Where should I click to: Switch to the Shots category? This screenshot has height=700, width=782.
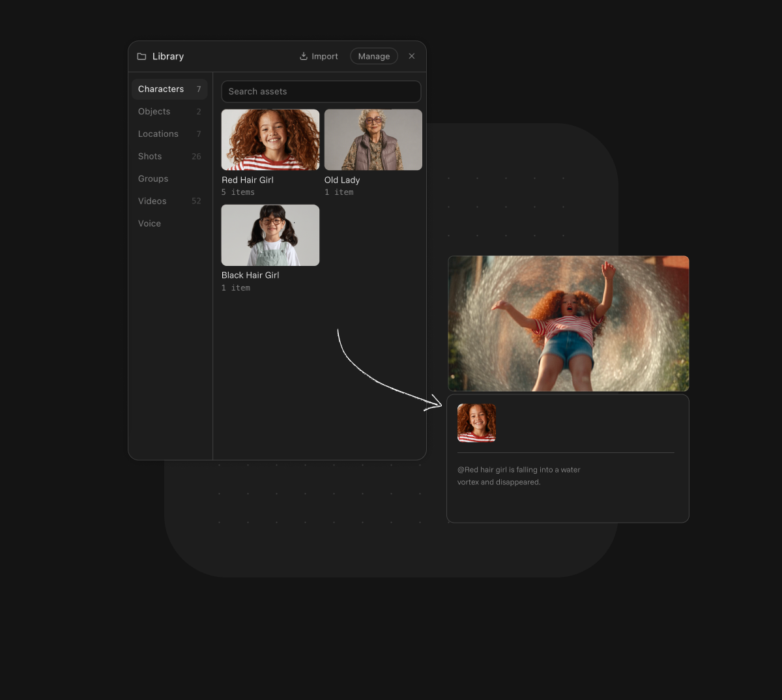169,156
